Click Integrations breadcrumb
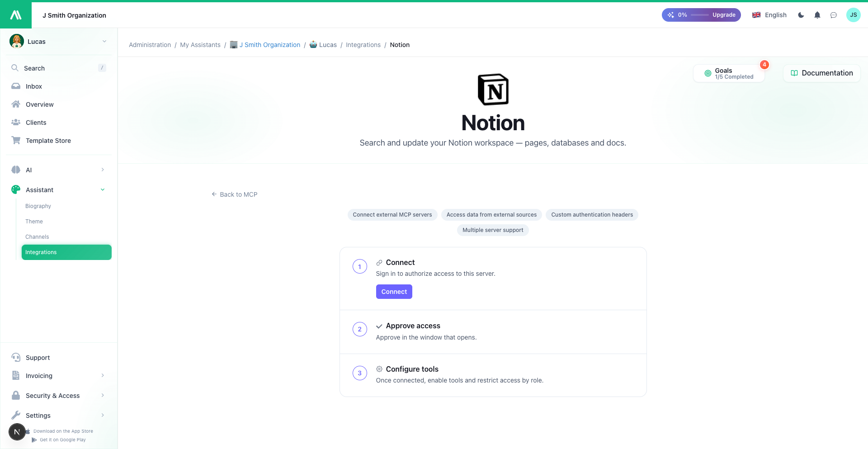The width and height of the screenshot is (868, 449). point(363,45)
